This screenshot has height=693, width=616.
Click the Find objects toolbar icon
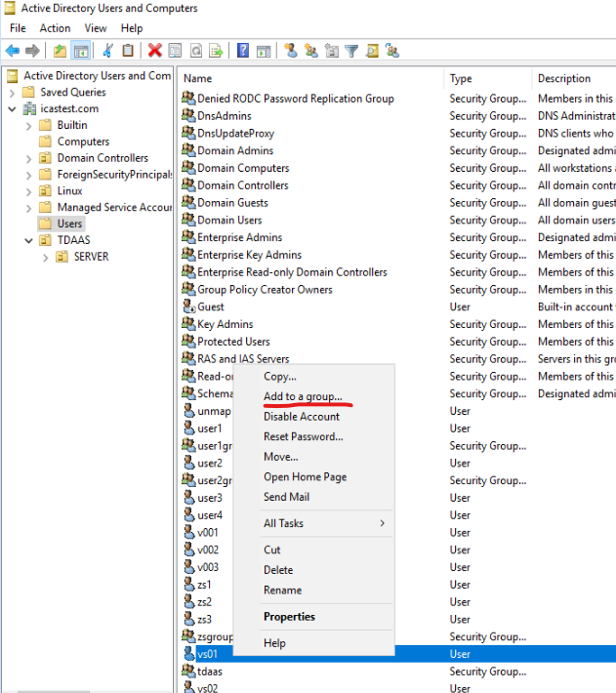point(372,51)
